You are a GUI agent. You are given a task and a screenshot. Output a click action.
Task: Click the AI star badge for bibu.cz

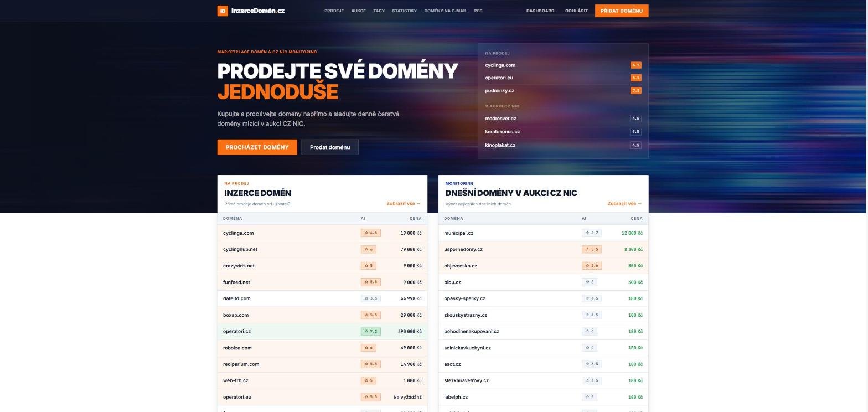(x=589, y=282)
